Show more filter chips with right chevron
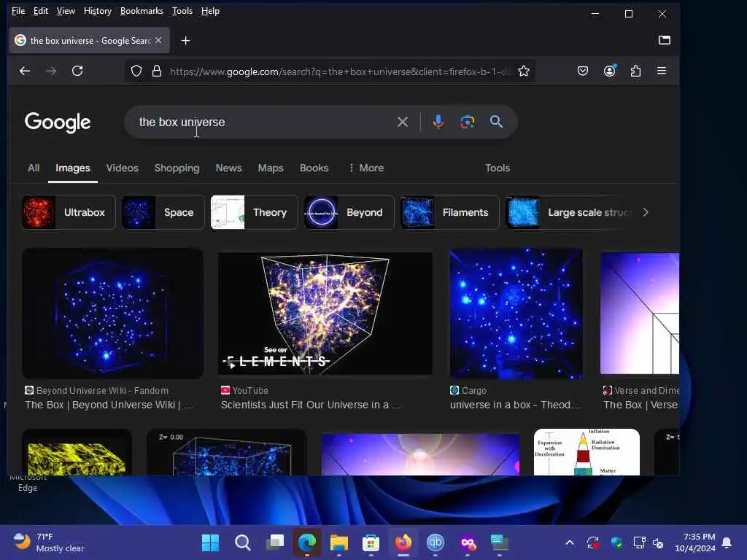The width and height of the screenshot is (747, 560). (x=646, y=212)
